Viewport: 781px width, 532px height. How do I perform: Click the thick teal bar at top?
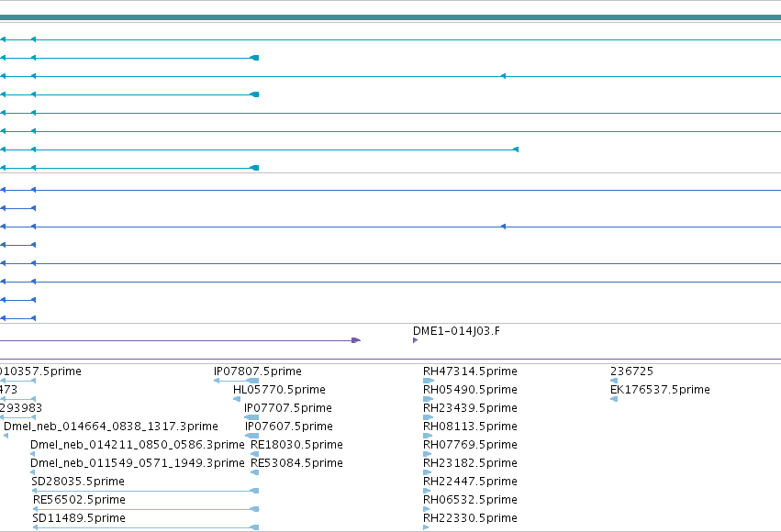391,17
